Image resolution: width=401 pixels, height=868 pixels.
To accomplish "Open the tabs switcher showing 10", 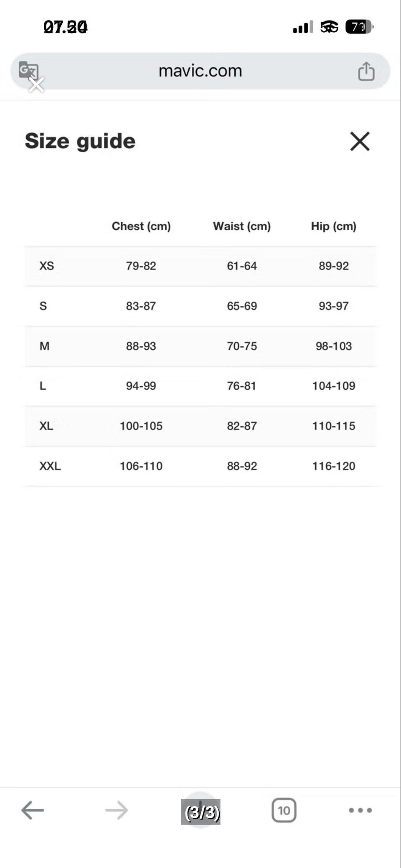I will (284, 810).
